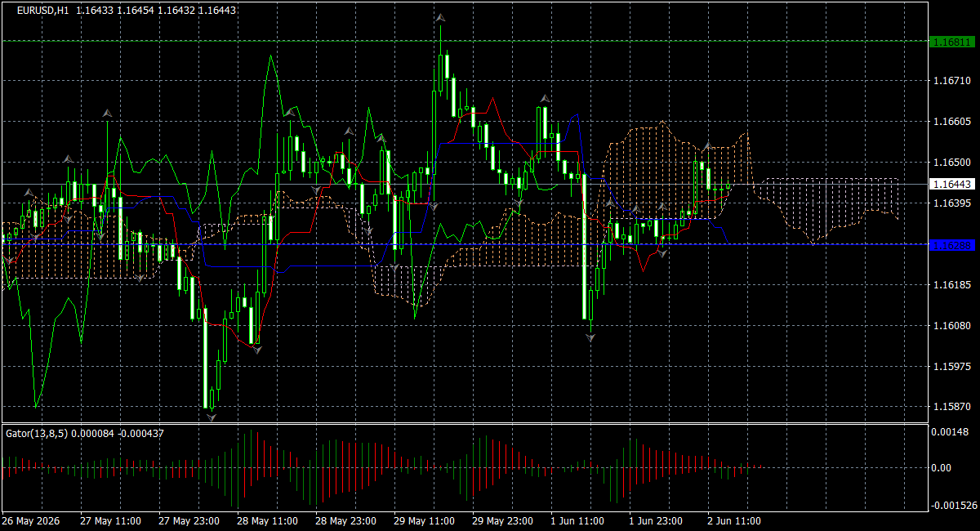Click the 1.16395 price scale value

[x=952, y=203]
